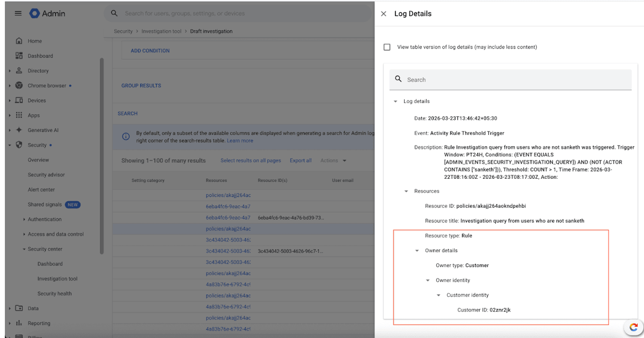
Task: Click the Apps grid icon
Action: 19,115
